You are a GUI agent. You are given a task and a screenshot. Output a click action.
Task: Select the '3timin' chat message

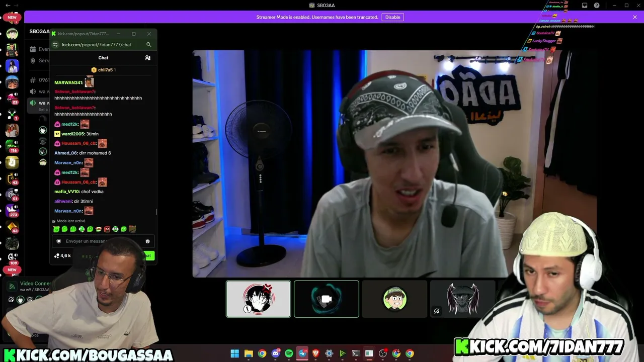(x=92, y=134)
